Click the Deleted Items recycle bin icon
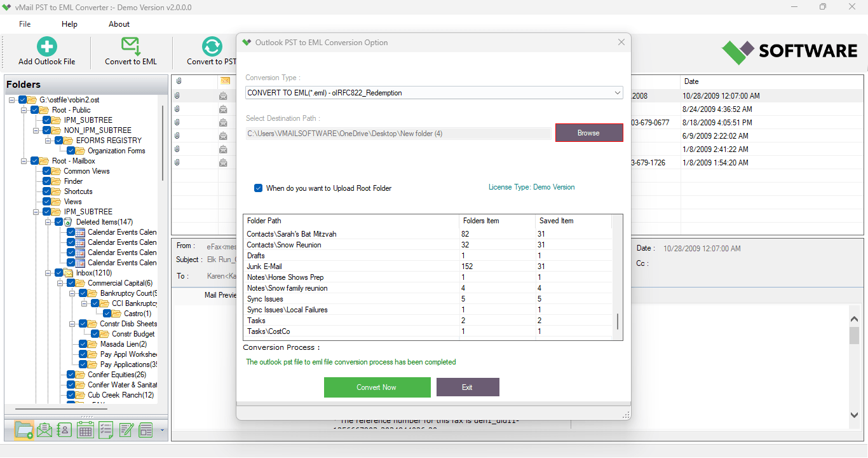This screenshot has width=868, height=458. (68, 222)
